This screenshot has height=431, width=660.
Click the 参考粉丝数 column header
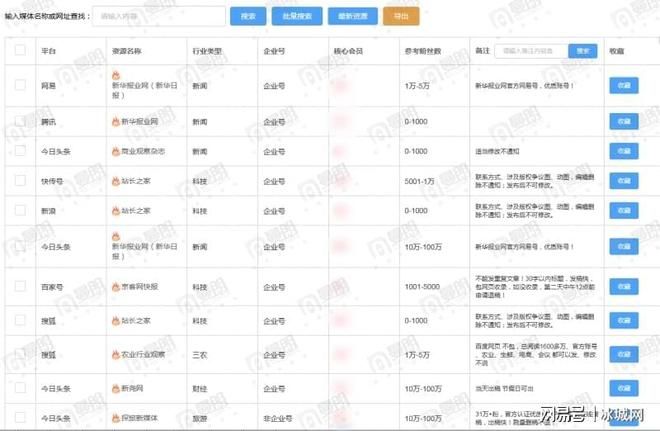[423, 51]
